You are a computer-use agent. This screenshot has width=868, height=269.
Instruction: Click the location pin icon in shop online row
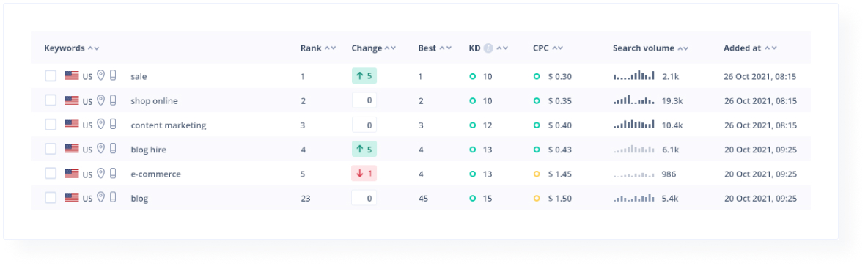pyautogui.click(x=100, y=100)
